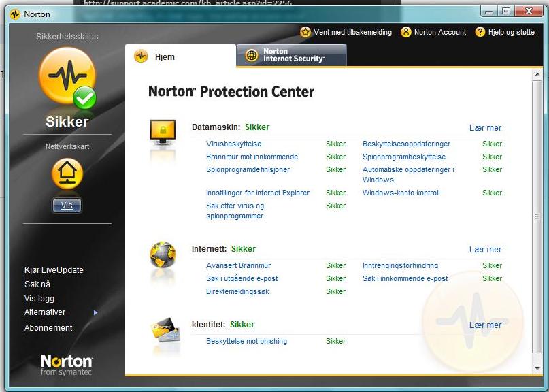Viewport: 549px width, 392px height.
Task: Click the heartbeat icon on the Hjem tab
Action: (x=141, y=56)
